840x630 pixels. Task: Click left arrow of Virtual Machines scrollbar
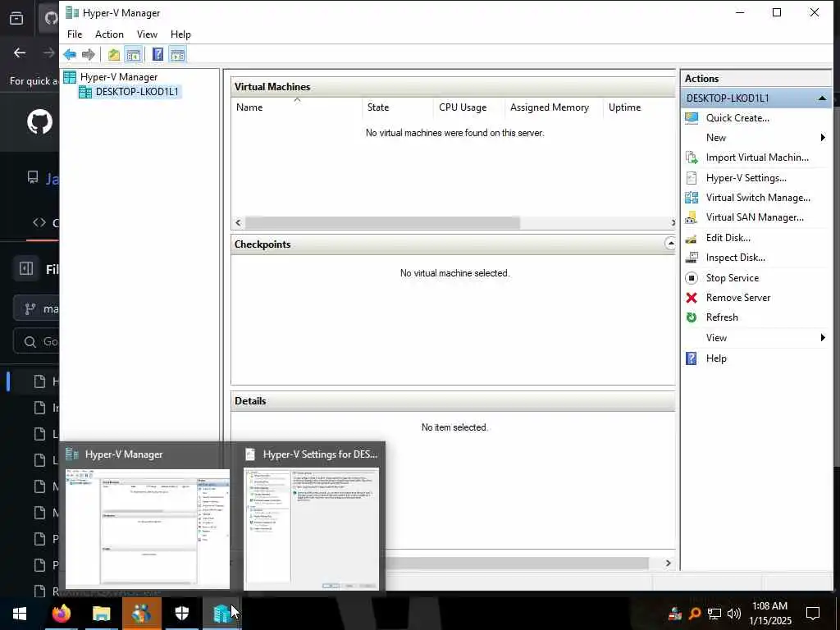coord(238,222)
